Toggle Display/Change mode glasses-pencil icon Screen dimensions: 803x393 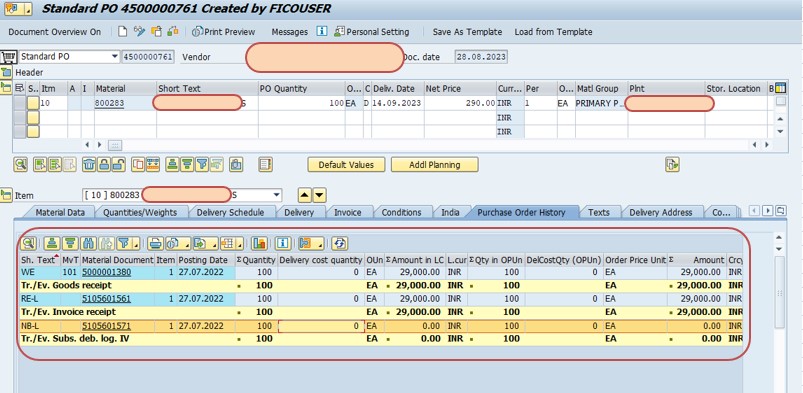click(139, 32)
